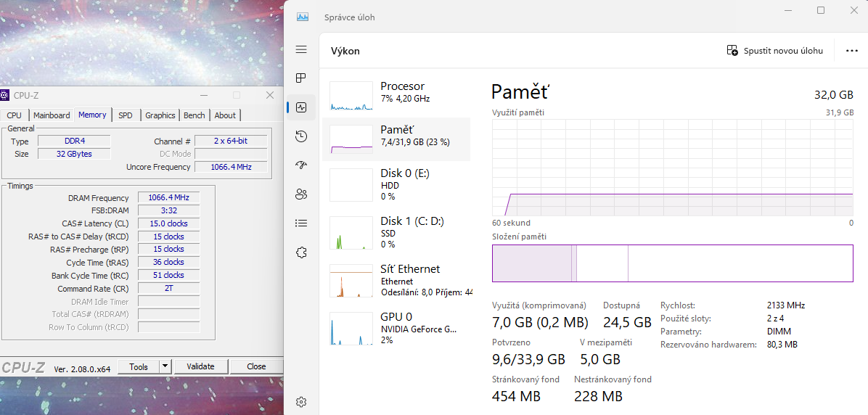Click the Složení paměti memory composition bar
This screenshot has height=415, width=868.
(672, 263)
